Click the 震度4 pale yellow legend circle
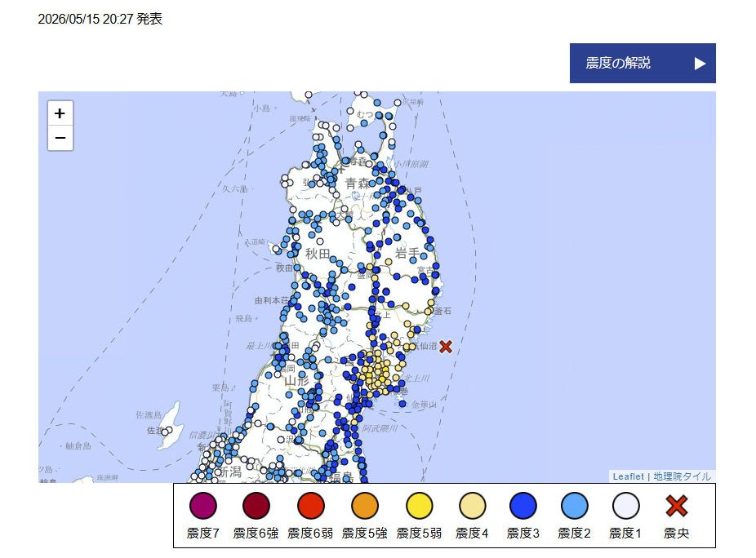Viewport: 756px width, 558px height. click(472, 506)
